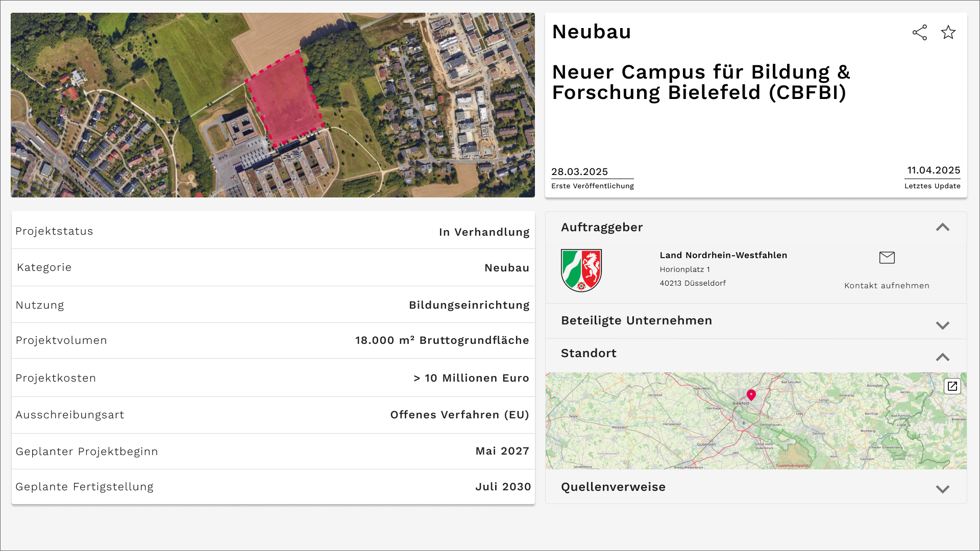The height and width of the screenshot is (551, 980).
Task: Click Bielefeld label on the map
Action: click(741, 403)
